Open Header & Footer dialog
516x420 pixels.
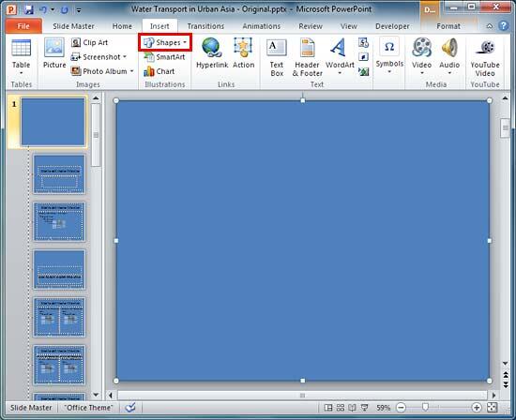coord(308,57)
